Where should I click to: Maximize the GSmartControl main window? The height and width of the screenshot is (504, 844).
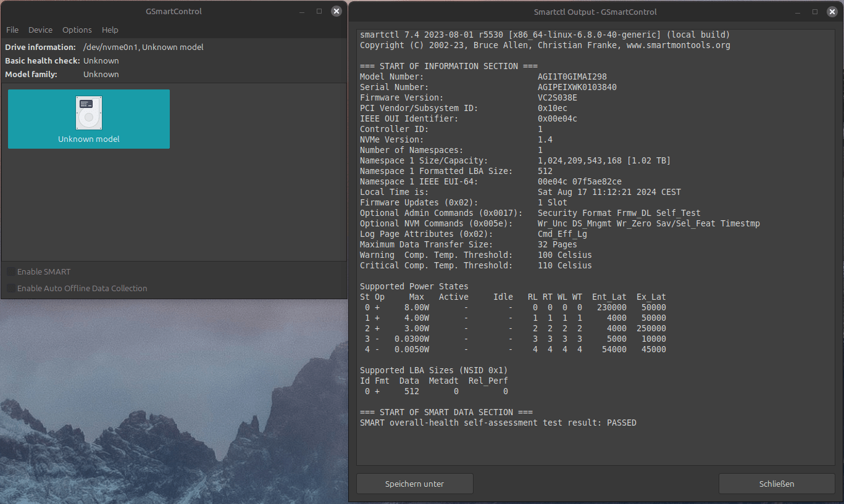click(319, 11)
